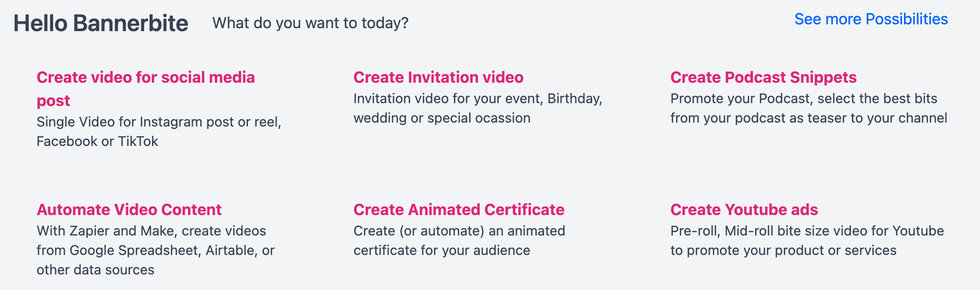Open the See more Possibilities link
Viewport: 980px width, 290px height.
[x=870, y=19]
